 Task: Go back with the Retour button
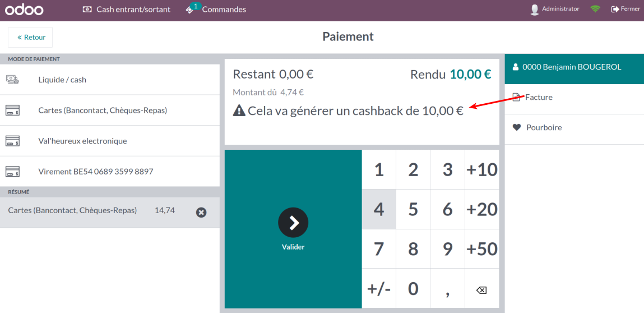coord(30,38)
